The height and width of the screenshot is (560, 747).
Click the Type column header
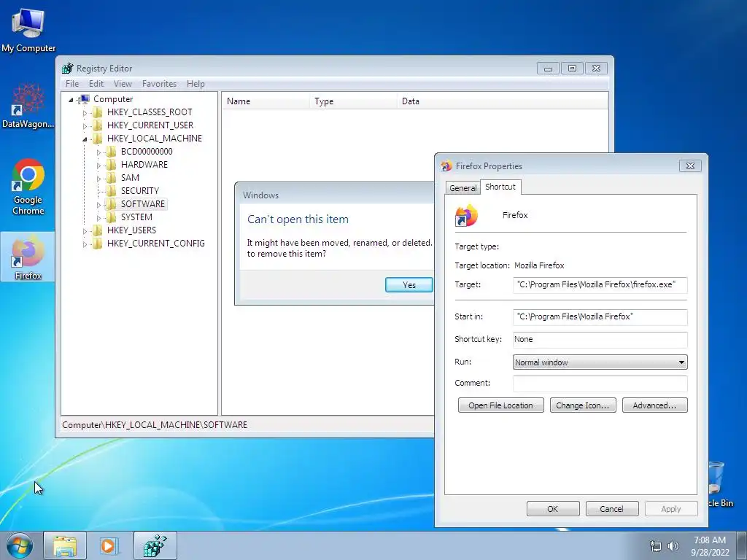coord(354,101)
